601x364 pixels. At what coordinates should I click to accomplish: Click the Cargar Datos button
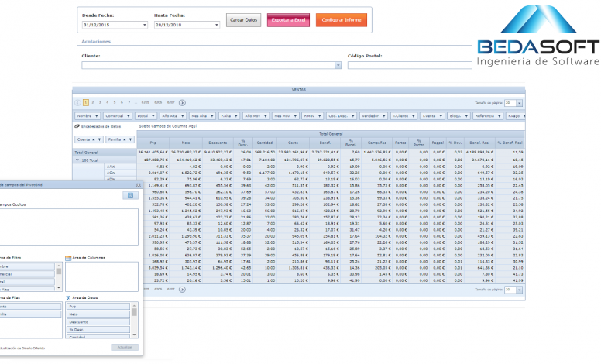point(244,19)
